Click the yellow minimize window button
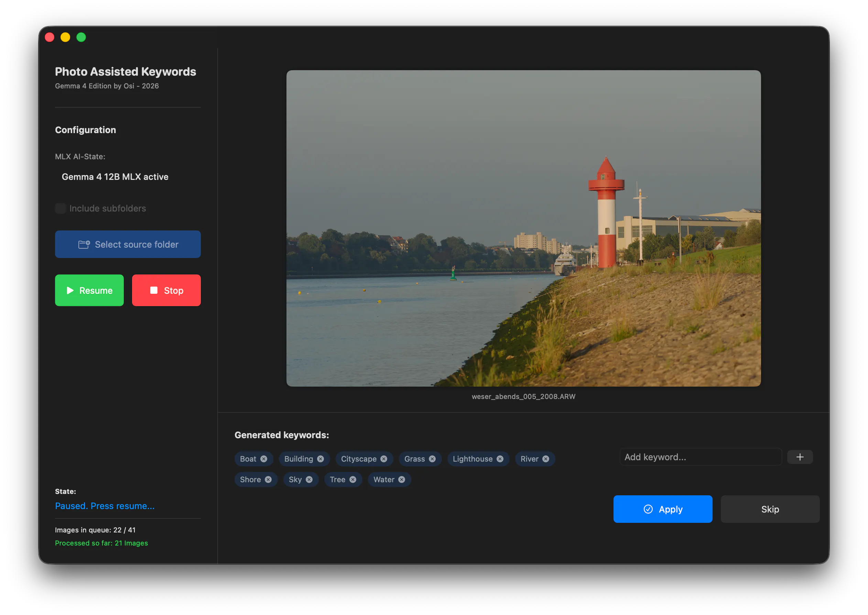The height and width of the screenshot is (615, 868). click(65, 37)
